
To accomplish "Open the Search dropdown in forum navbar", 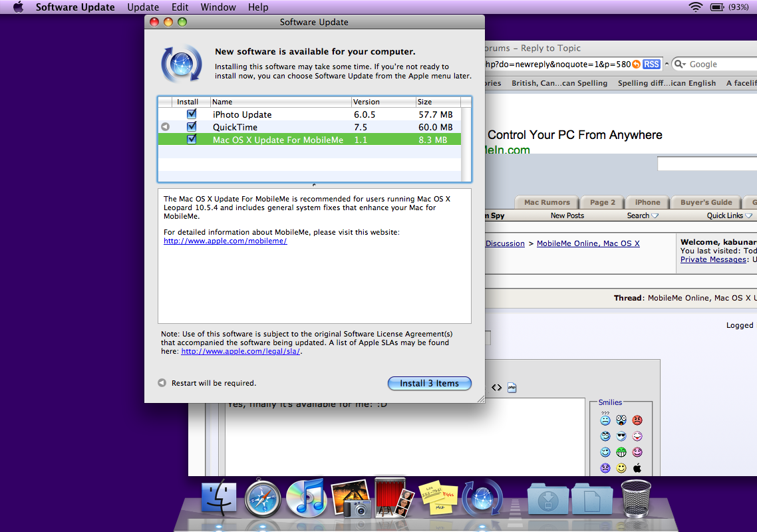I will click(x=643, y=215).
